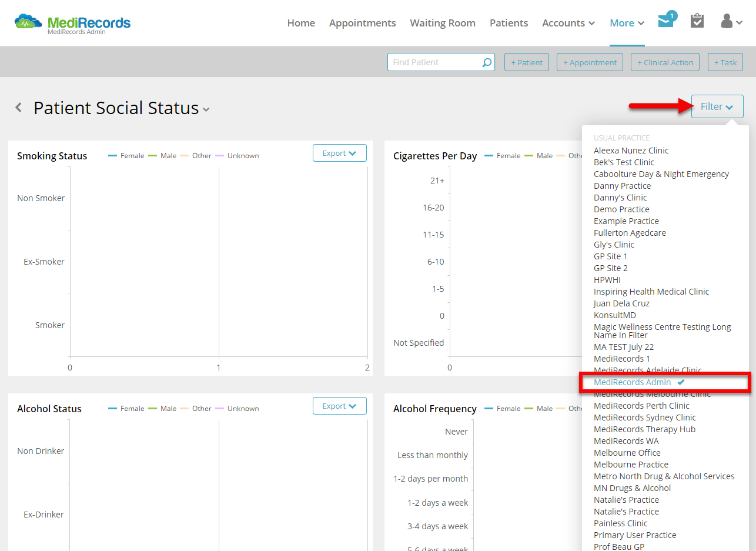756x551 pixels.
Task: Go to Appointments
Action: pos(362,23)
